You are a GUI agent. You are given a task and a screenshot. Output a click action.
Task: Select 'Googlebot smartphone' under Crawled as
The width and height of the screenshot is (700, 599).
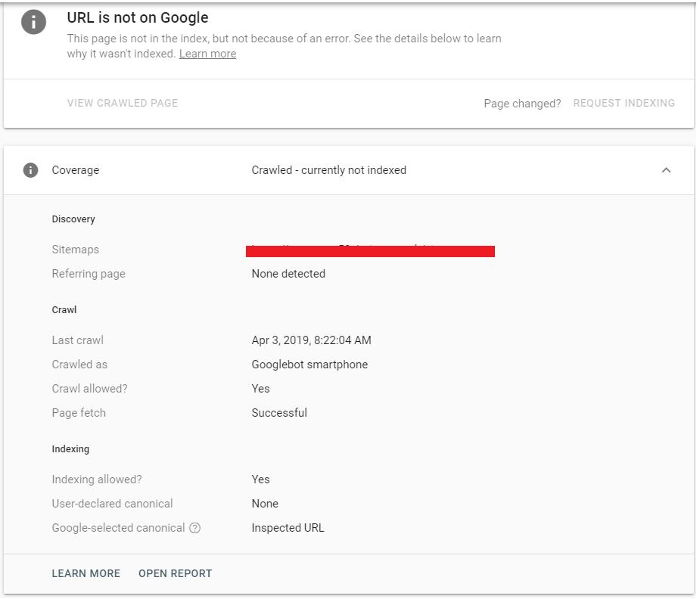click(x=310, y=365)
